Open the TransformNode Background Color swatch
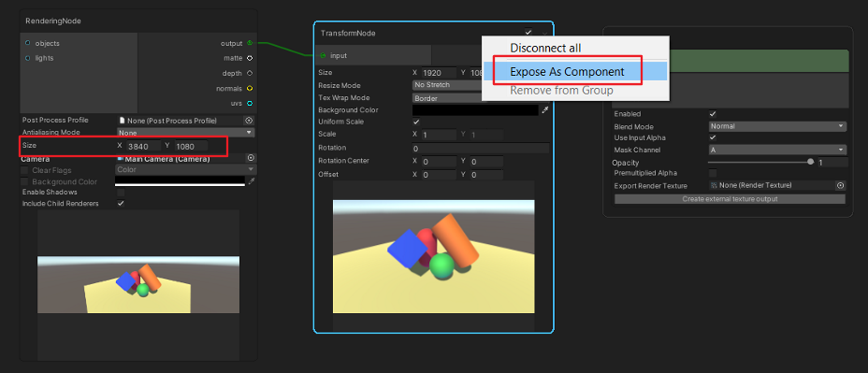This screenshot has width=868, height=373. 475,110
